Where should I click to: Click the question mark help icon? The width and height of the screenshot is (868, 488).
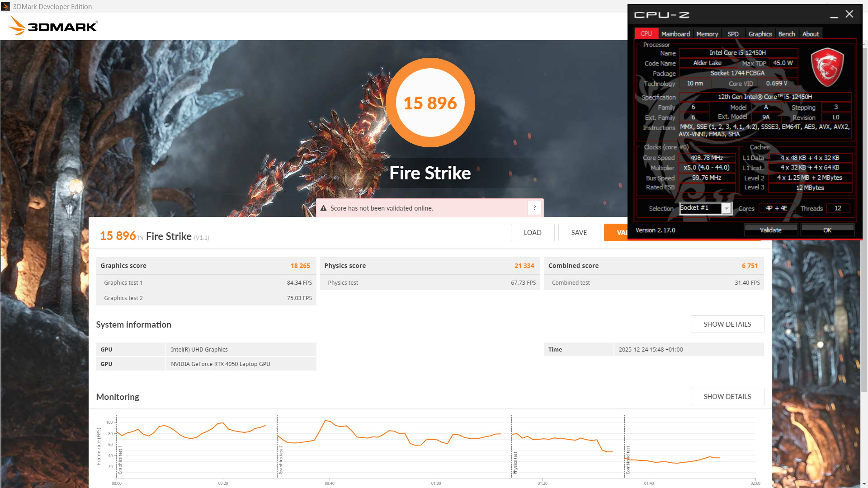tap(534, 208)
